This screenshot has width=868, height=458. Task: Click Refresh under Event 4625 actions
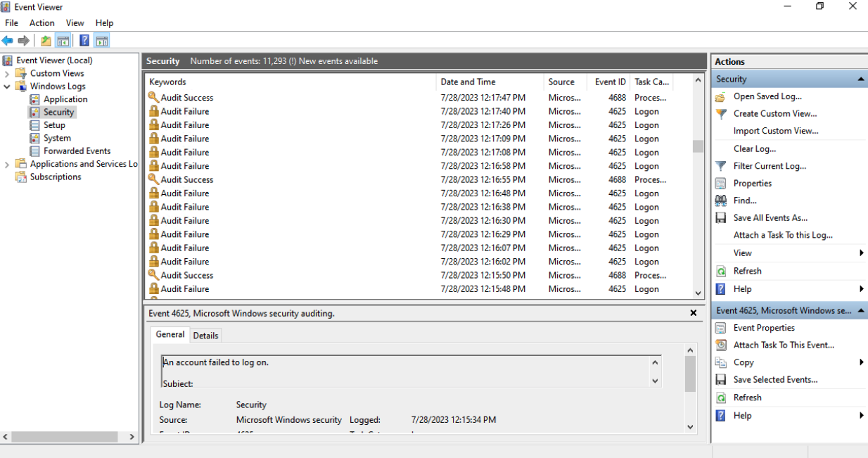pyautogui.click(x=747, y=397)
